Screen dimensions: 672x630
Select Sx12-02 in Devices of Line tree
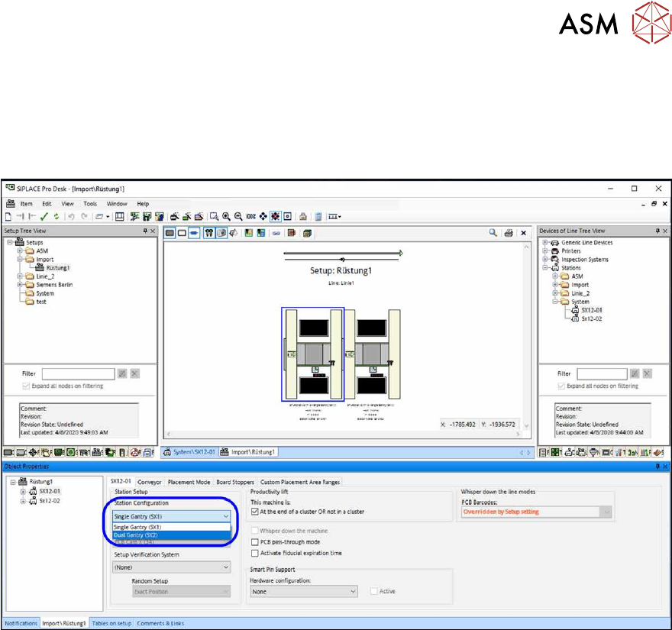click(x=591, y=319)
